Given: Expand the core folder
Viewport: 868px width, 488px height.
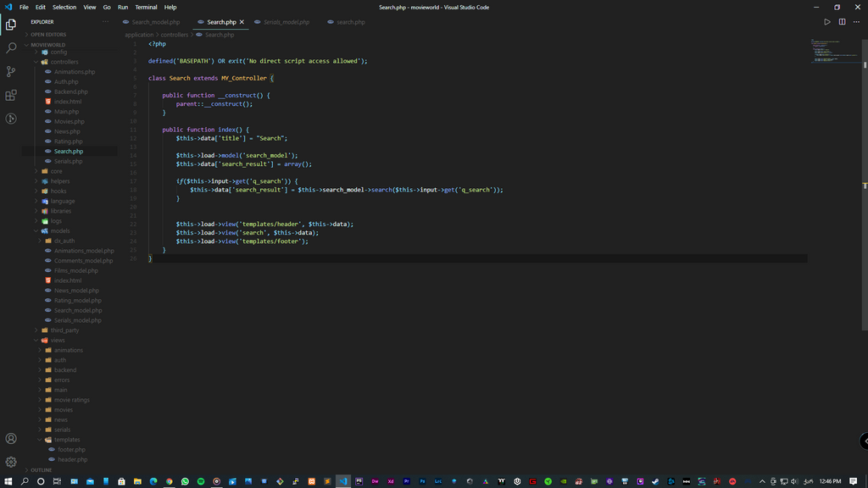Looking at the screenshot, I should 57,171.
